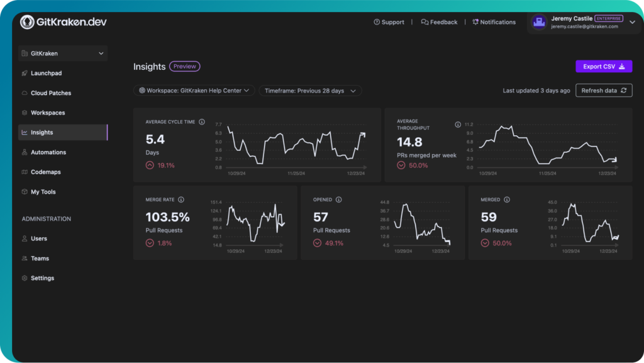Image resolution: width=644 pixels, height=363 pixels.
Task: Click the download icon on Export CSV
Action: click(622, 67)
